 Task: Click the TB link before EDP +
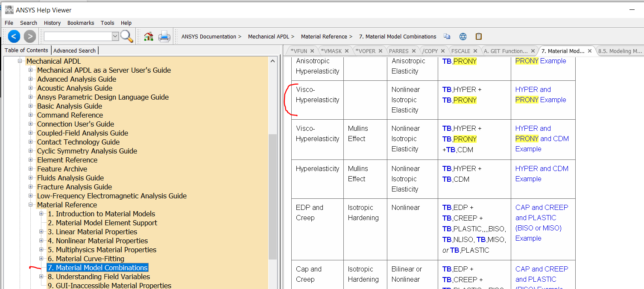[447, 207]
